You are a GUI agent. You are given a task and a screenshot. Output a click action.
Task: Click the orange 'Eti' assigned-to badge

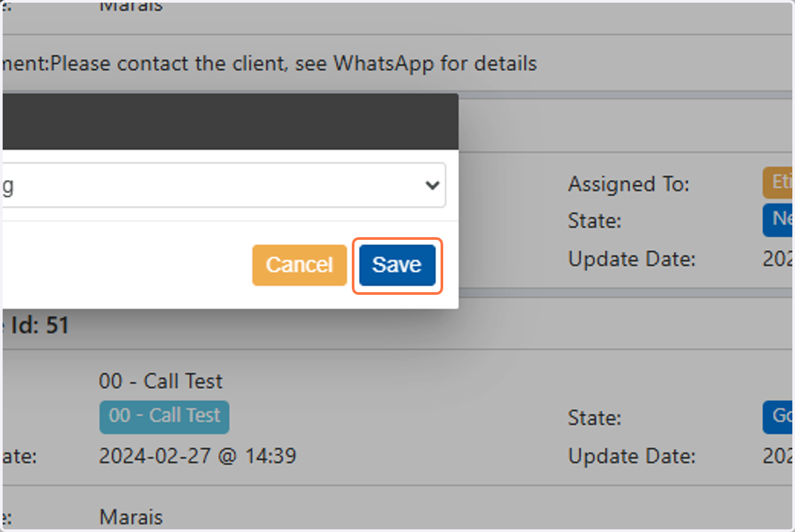778,184
